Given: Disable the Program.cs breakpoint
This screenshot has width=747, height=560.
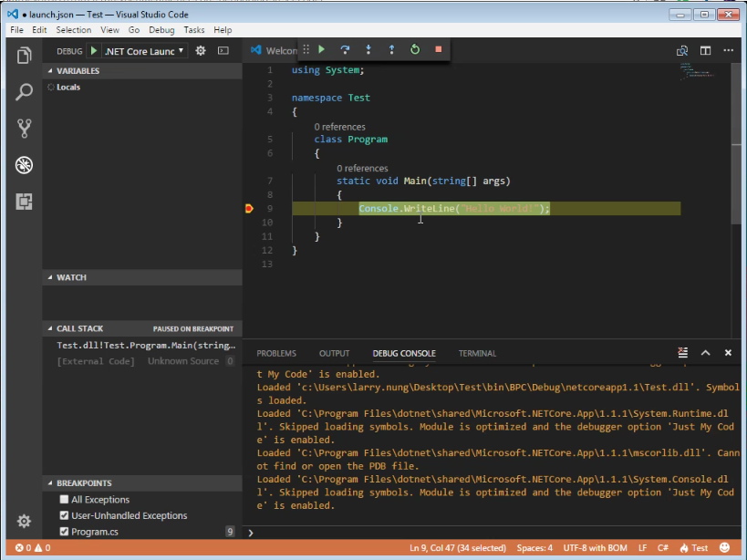Looking at the screenshot, I should tap(65, 532).
